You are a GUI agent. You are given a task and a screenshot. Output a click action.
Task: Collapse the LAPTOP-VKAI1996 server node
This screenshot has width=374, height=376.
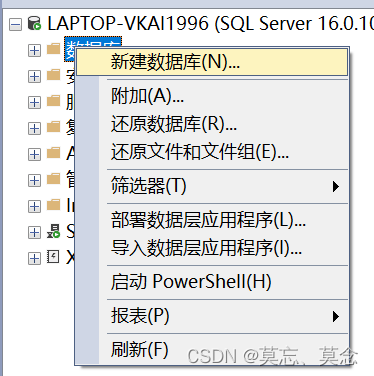pos(15,25)
